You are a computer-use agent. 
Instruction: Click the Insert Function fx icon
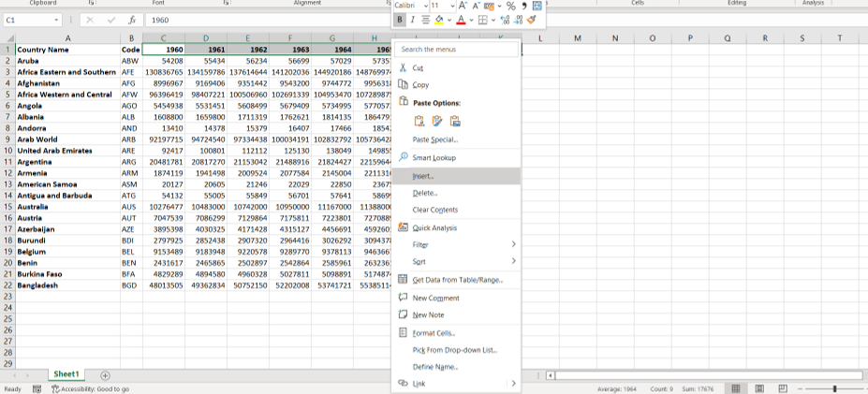pyautogui.click(x=132, y=20)
